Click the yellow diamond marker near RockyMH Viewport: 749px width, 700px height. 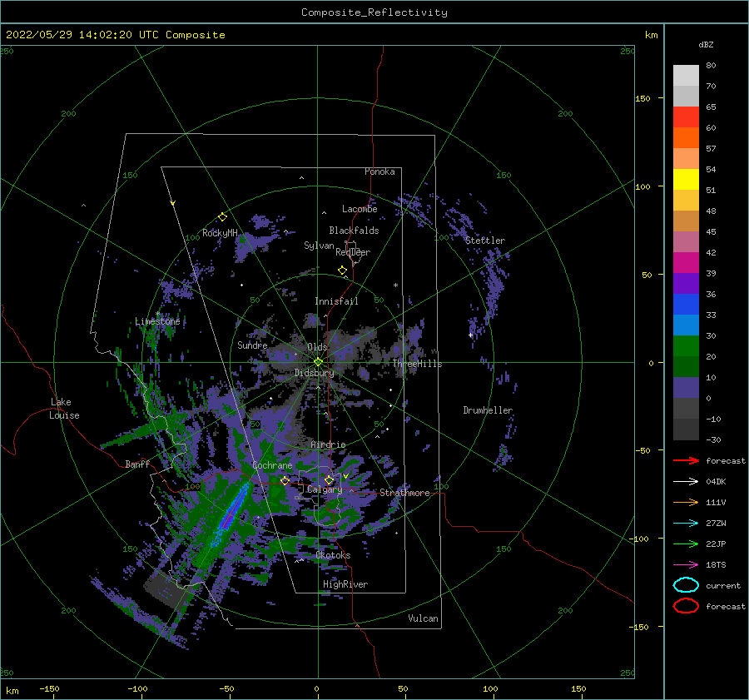coord(222,217)
